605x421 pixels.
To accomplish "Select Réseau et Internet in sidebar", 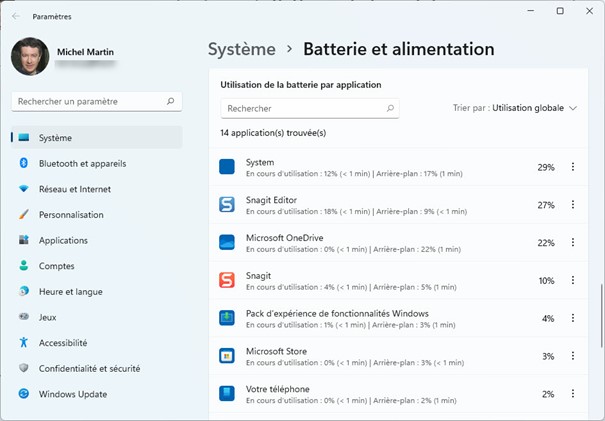I will pos(74,189).
